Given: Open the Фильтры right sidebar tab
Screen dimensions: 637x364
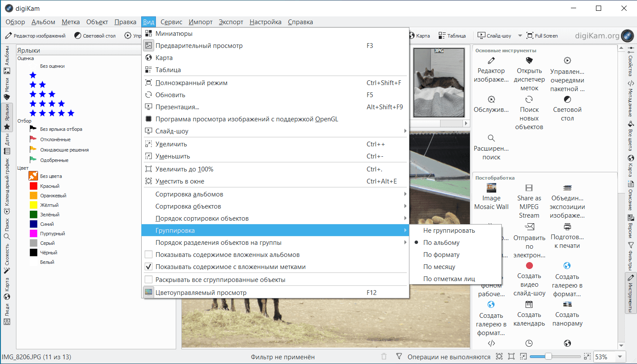Looking at the screenshot, I should pos(631,256).
